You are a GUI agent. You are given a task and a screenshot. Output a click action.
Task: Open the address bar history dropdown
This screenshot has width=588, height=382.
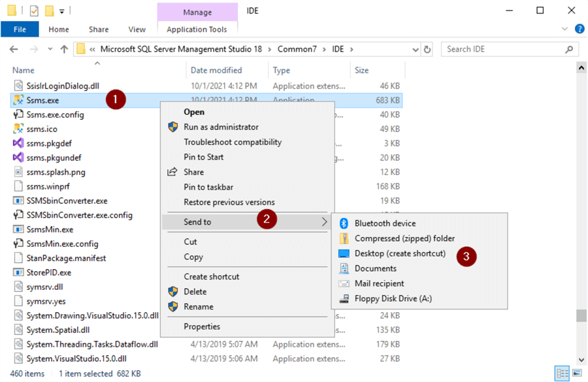point(415,49)
